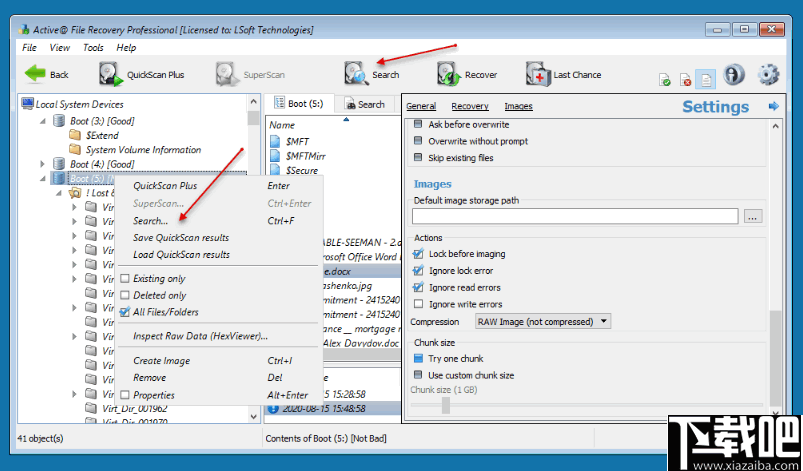
Task: Click the file with red cross icon
Action: coord(685,80)
